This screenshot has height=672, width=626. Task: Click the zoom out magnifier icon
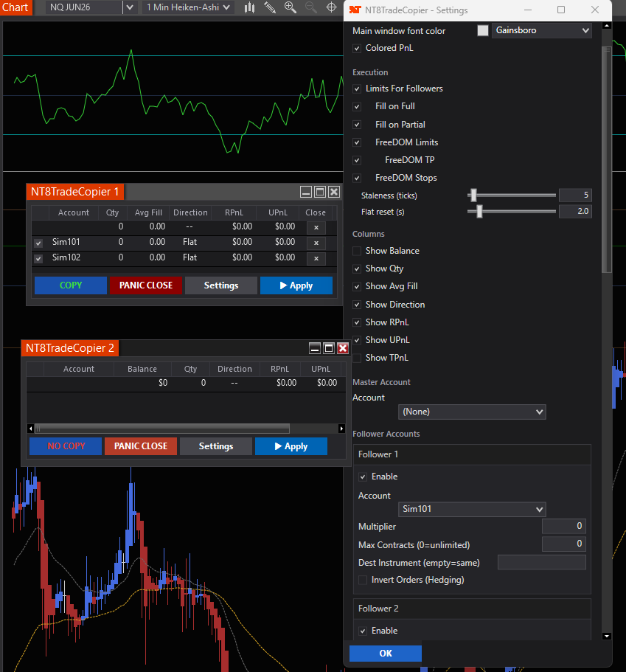310,7
